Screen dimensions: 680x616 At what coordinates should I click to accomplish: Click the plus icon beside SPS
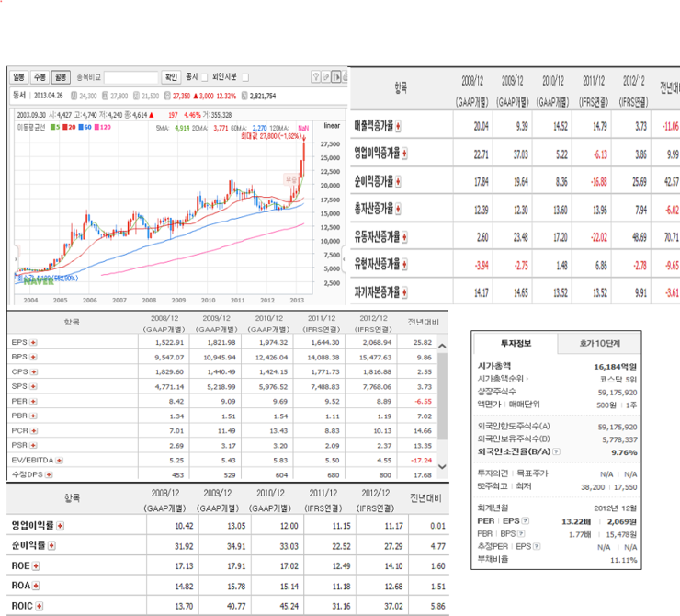pyautogui.click(x=33, y=386)
